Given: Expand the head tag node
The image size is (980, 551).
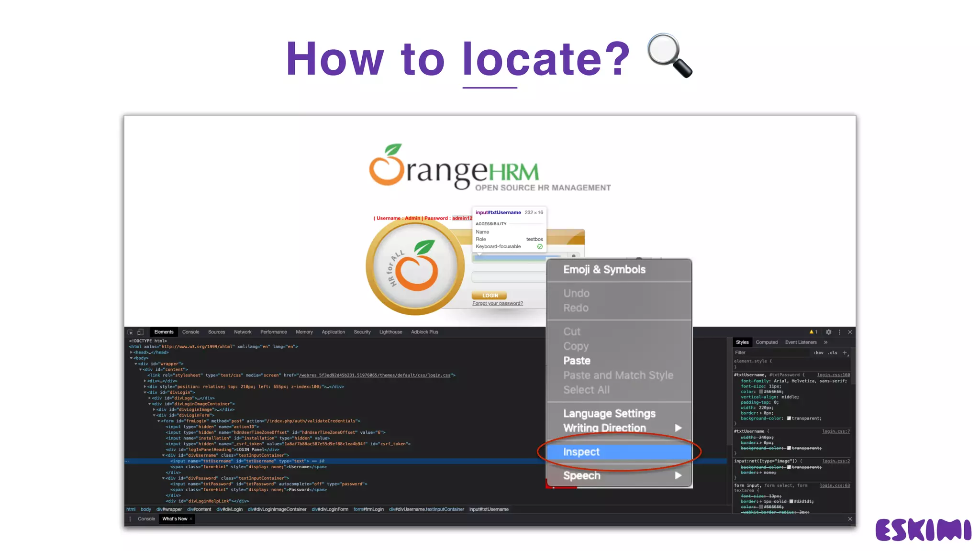Looking at the screenshot, I should 131,353.
